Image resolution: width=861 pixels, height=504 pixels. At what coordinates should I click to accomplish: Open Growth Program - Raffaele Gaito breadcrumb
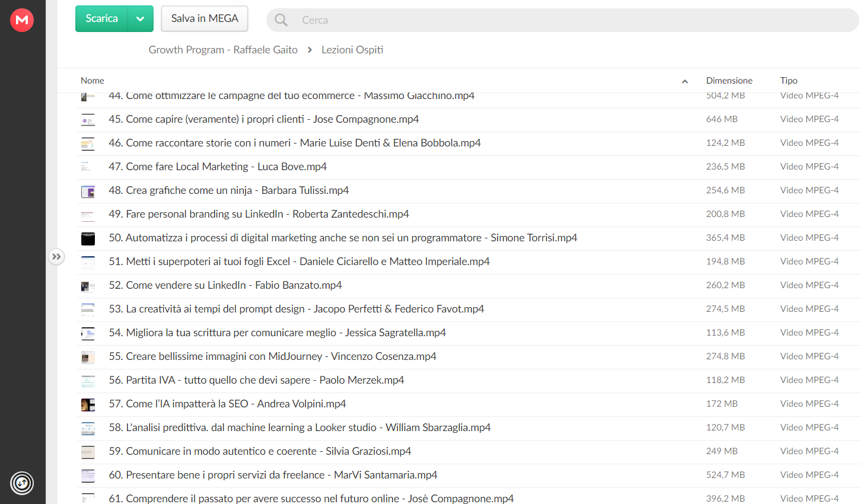tap(223, 50)
